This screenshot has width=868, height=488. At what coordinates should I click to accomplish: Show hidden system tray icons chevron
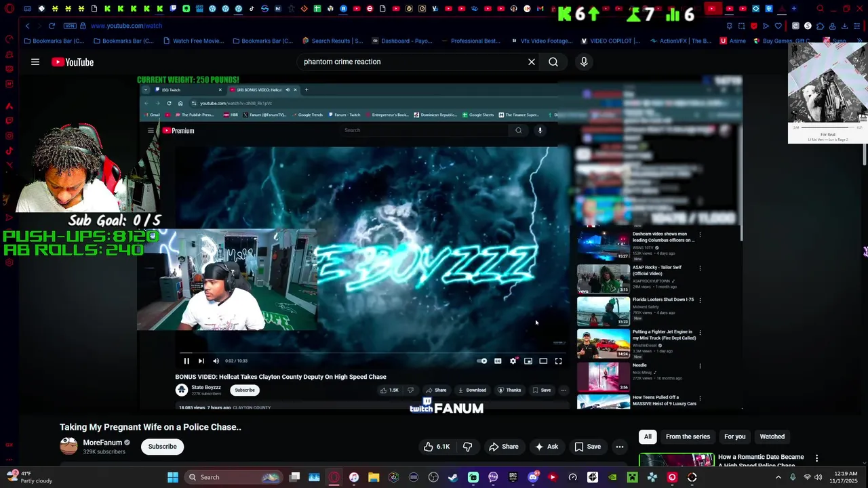[x=778, y=477]
